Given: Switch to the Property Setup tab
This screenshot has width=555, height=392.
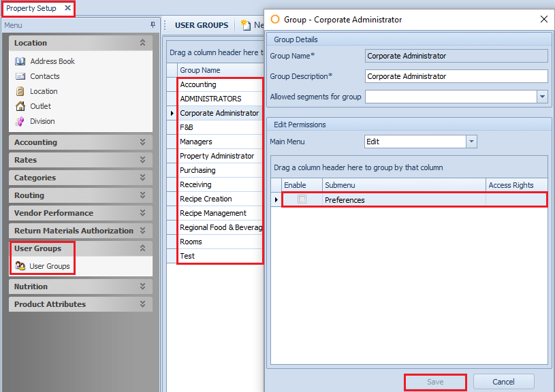Looking at the screenshot, I should [31, 8].
